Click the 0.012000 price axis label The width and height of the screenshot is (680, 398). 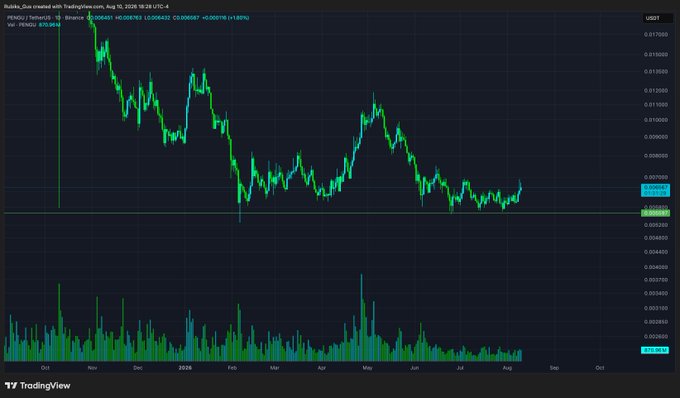pyautogui.click(x=655, y=91)
